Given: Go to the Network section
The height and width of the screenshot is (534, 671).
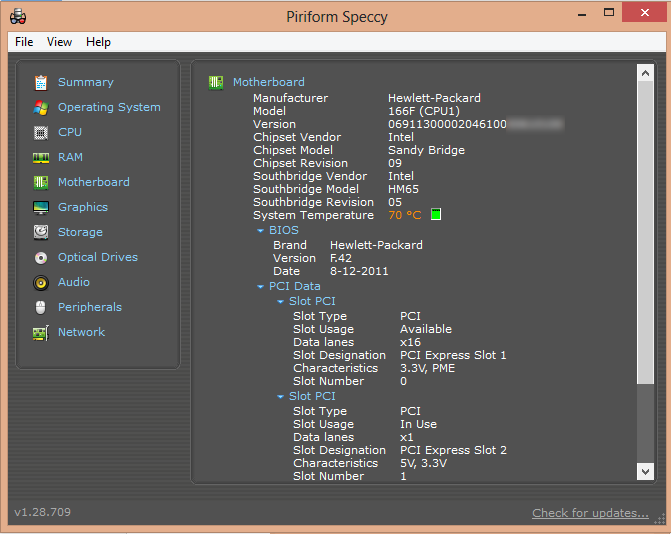Looking at the screenshot, I should 81,332.
